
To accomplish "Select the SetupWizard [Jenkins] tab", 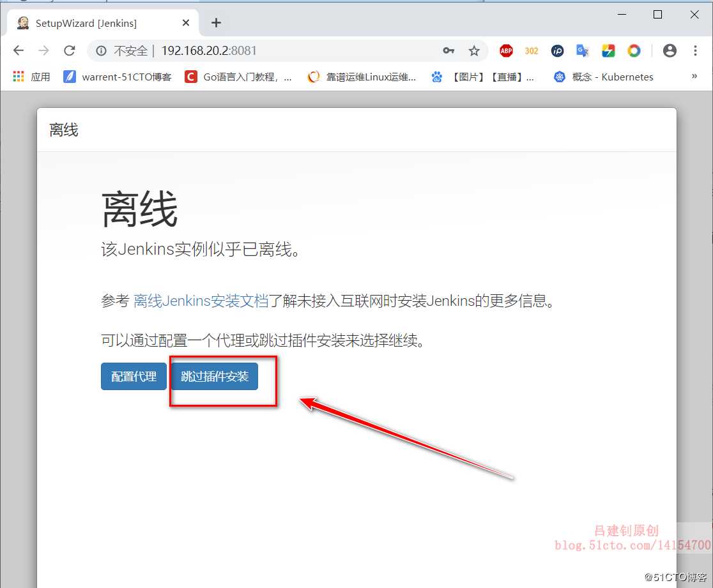I will (x=103, y=23).
